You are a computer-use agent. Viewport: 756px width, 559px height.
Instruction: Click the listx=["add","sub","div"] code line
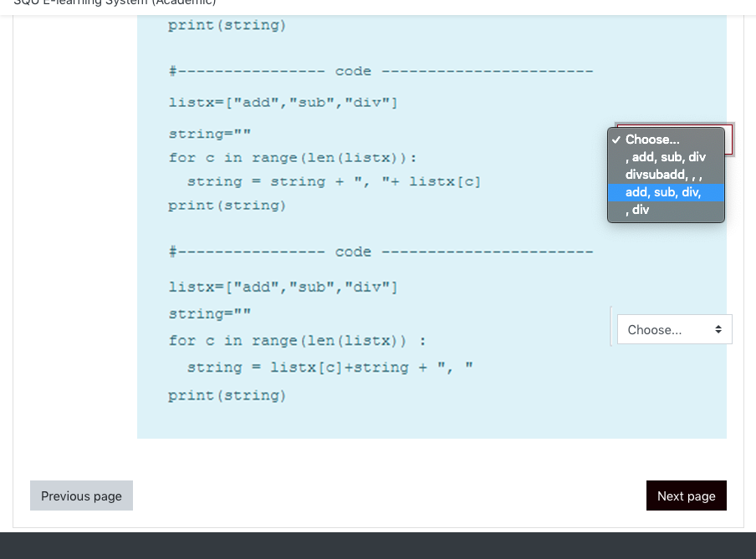point(281,102)
